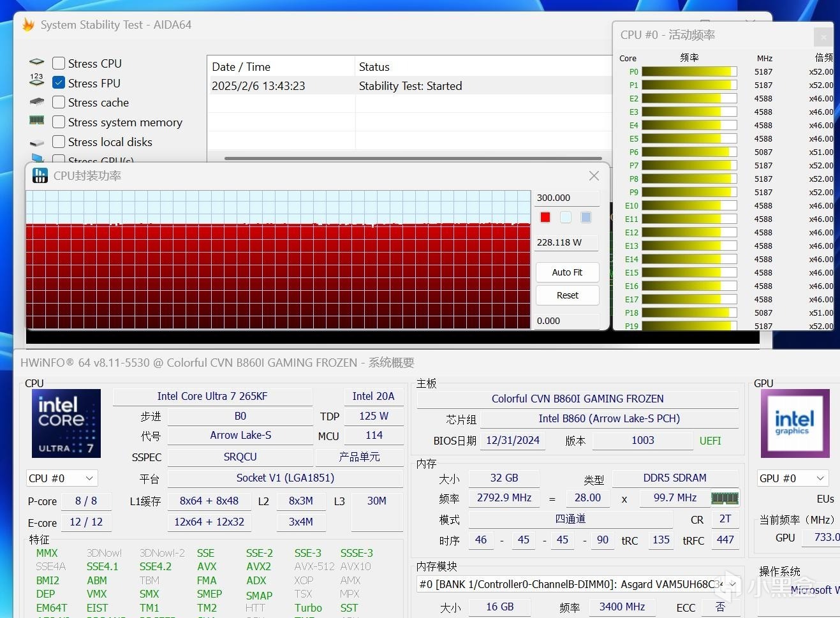Screen dimensions: 840x618
Task: Click the Intel Core Ultra 7 logo
Action: 66,423
